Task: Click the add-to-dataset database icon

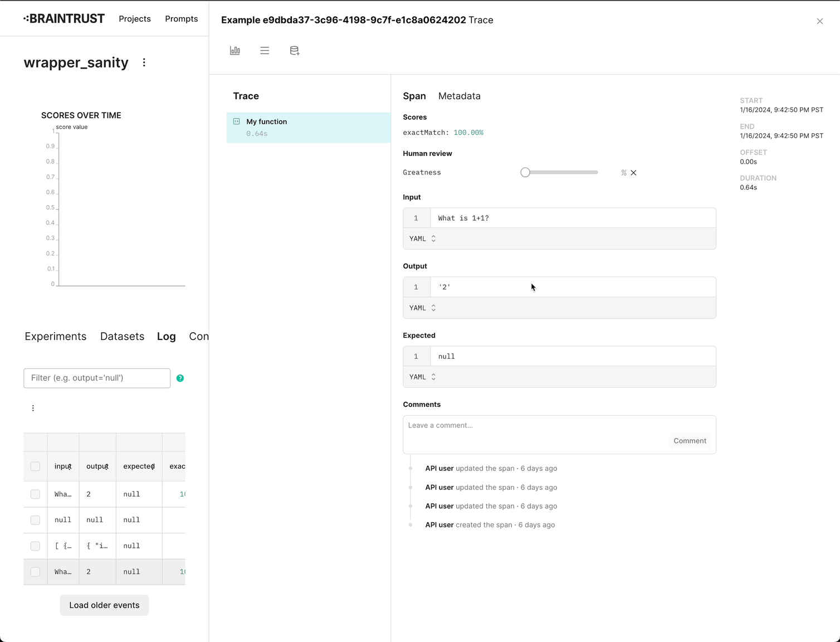Action: point(295,51)
